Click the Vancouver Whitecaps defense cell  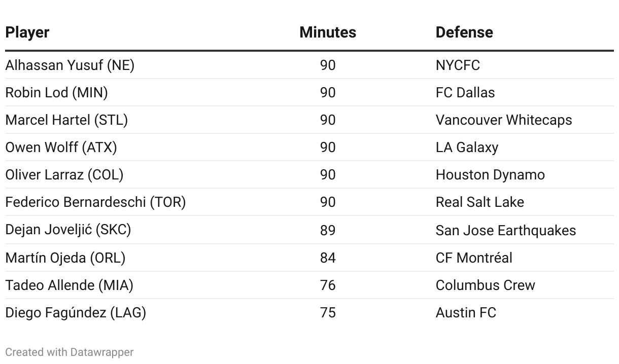click(503, 120)
